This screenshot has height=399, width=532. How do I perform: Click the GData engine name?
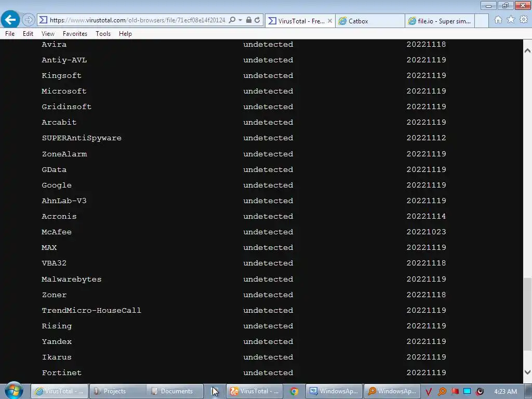pyautogui.click(x=54, y=170)
